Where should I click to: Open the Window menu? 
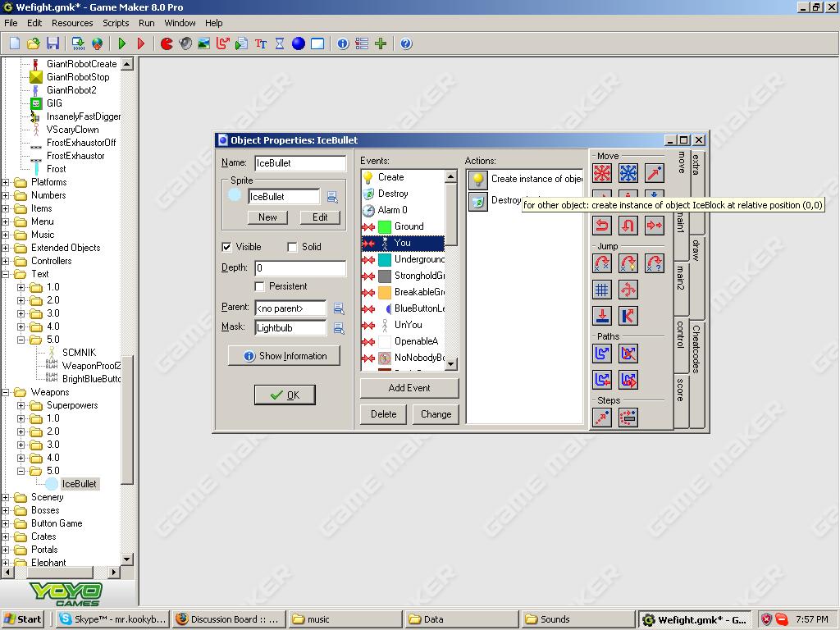[180, 23]
